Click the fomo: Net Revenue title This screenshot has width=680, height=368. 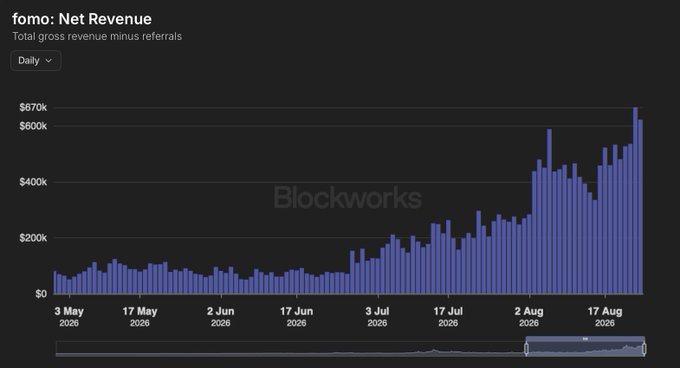(x=82, y=19)
